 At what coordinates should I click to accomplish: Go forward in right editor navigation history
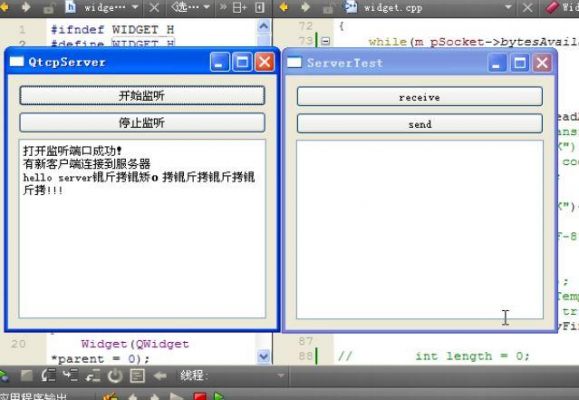coord(305,7)
